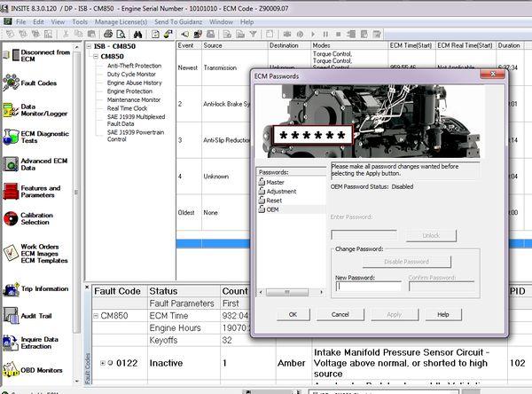Click the Enter Password input field
Screen dimensions: 532x394
(364, 235)
